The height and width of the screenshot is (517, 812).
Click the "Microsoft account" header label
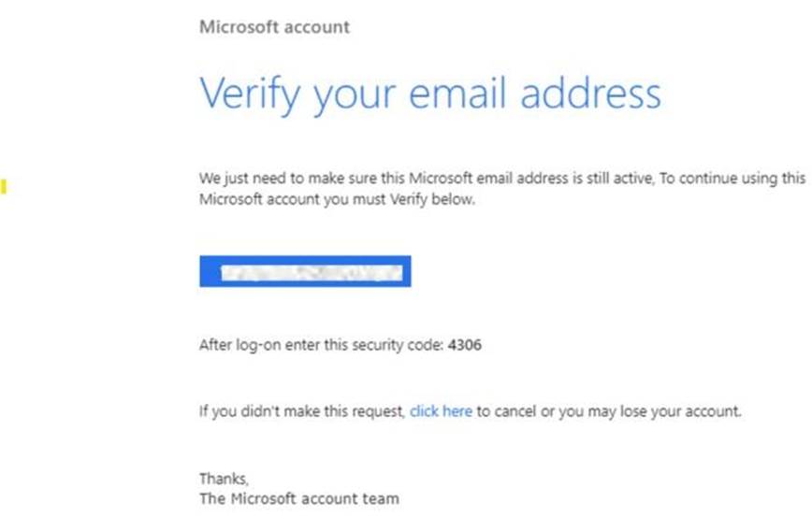click(274, 26)
